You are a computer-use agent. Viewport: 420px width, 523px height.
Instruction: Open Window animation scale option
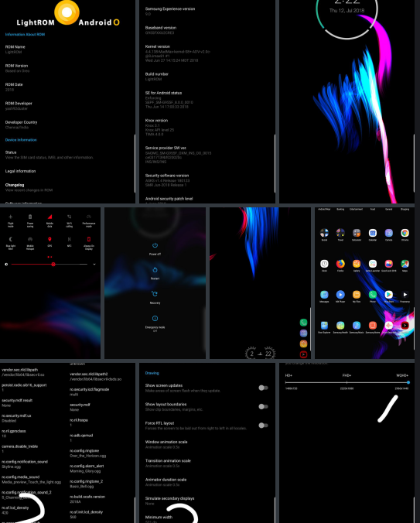pyautogui.click(x=207, y=444)
